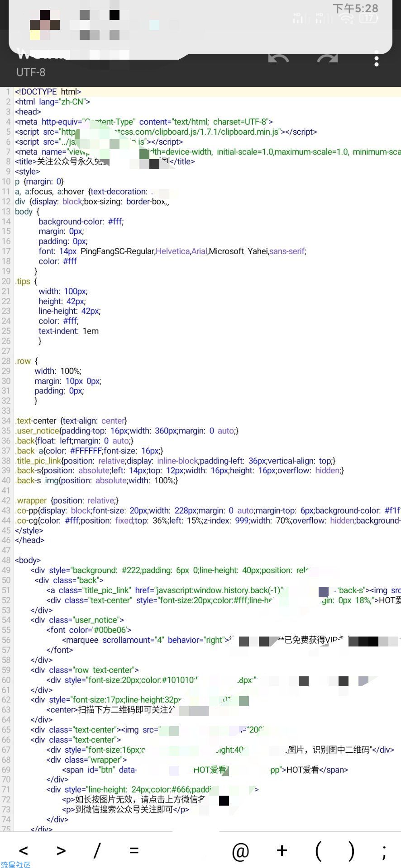Click '.back-s img{position: absolute' line
Screen dimensions: 401x868
tap(96, 480)
